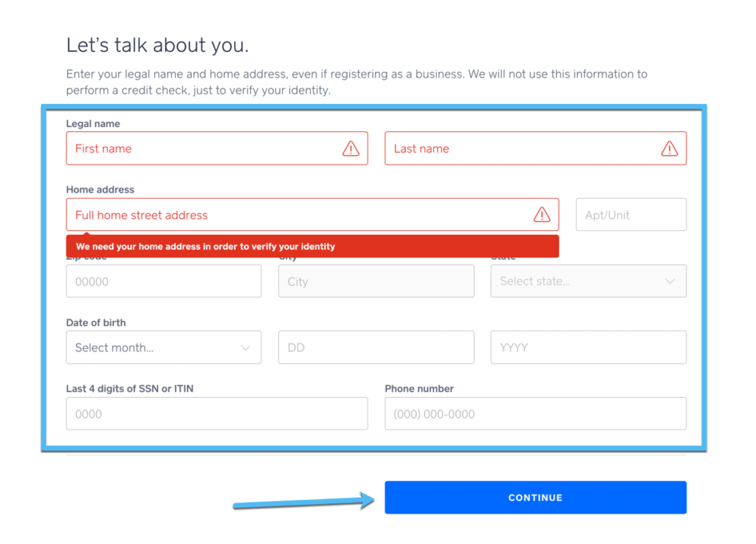Focus the YYYY birth year field

[588, 348]
